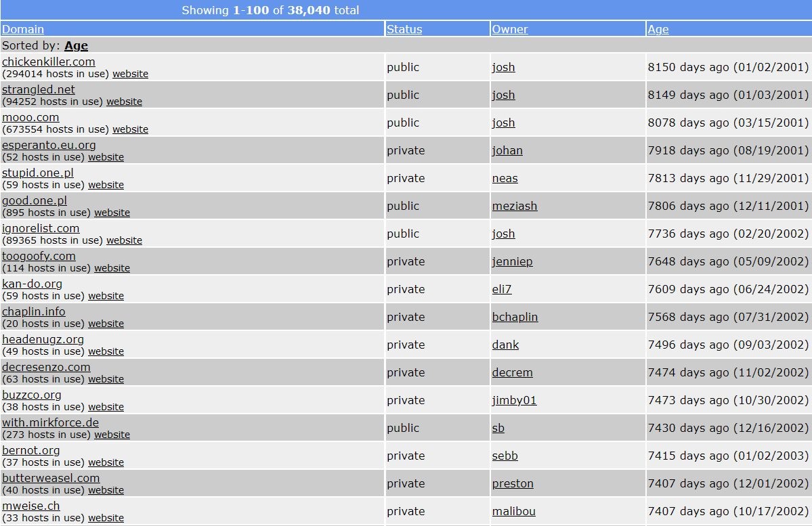Viewport: 812px width, 526px height.
Task: Select the public status of good.one.pl
Action: tap(403, 206)
